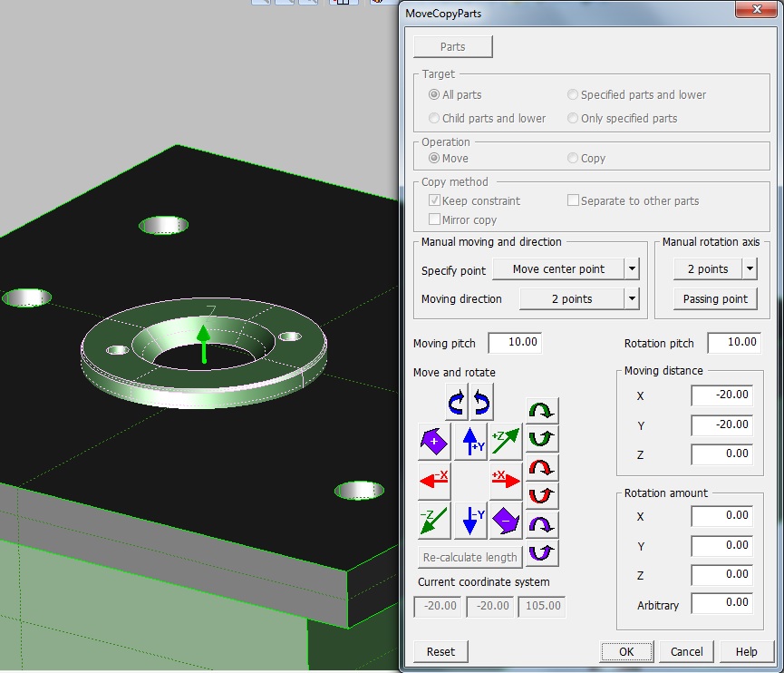Click the Passing point button

pyautogui.click(x=715, y=298)
